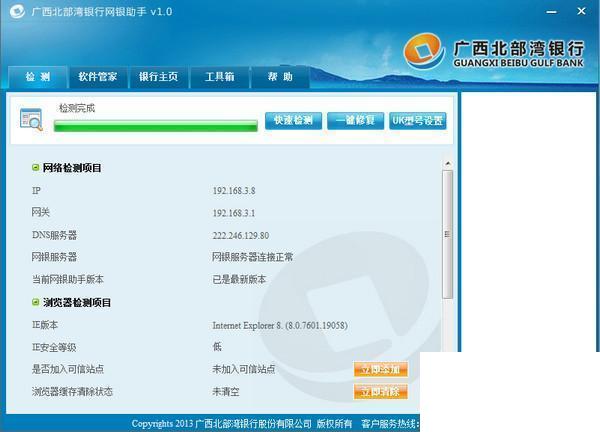
Task: Click the 未清空 cache status text
Action: [x=226, y=391]
